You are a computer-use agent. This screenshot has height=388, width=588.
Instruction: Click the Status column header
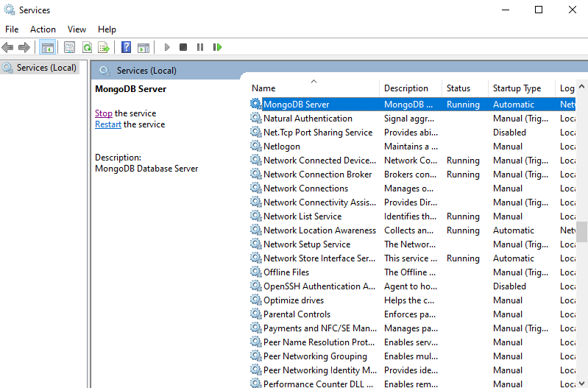tap(458, 88)
